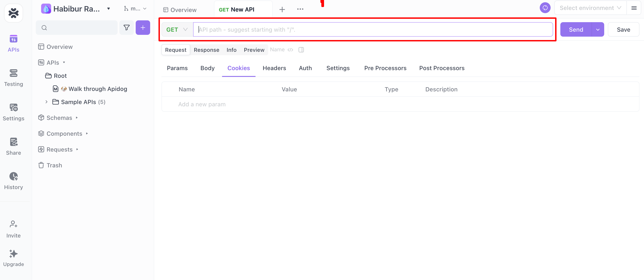644x280 pixels.
Task: Select the API path input field
Action: pos(372,29)
